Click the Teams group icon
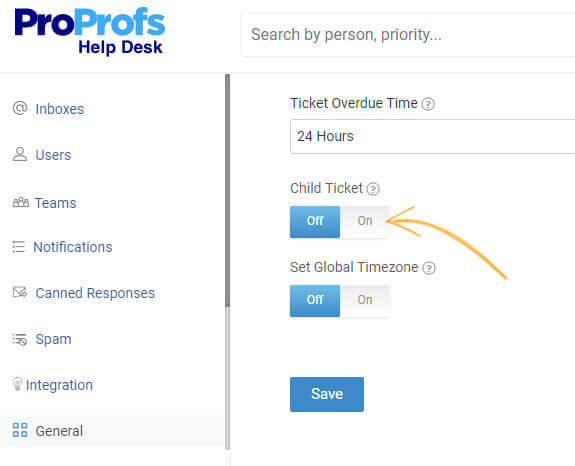 [21, 202]
